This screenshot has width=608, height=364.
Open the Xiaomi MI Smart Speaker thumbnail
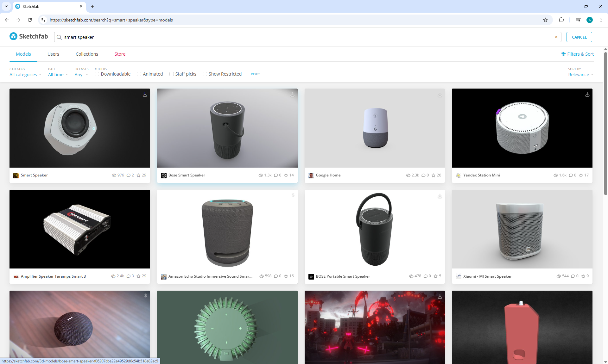[522, 229]
